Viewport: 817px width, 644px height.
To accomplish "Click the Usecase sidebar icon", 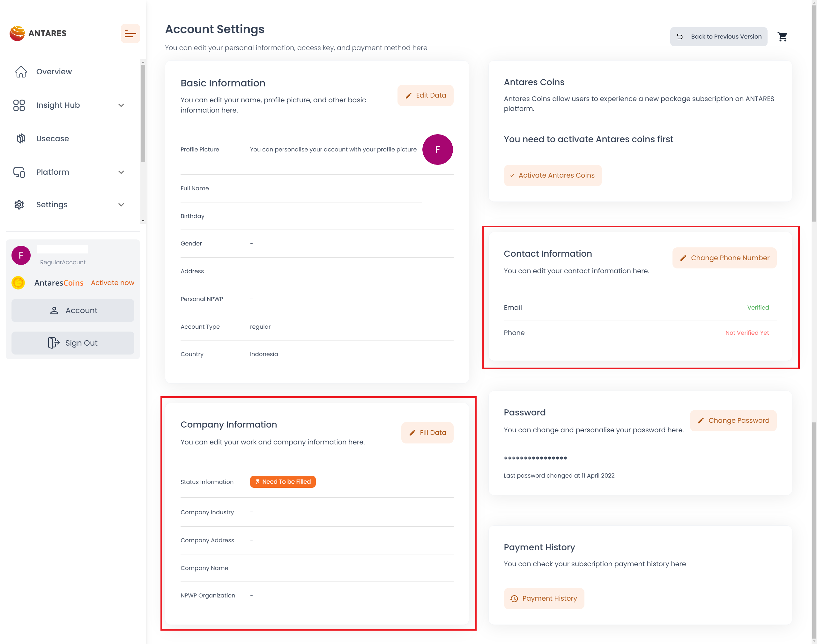I will point(21,138).
